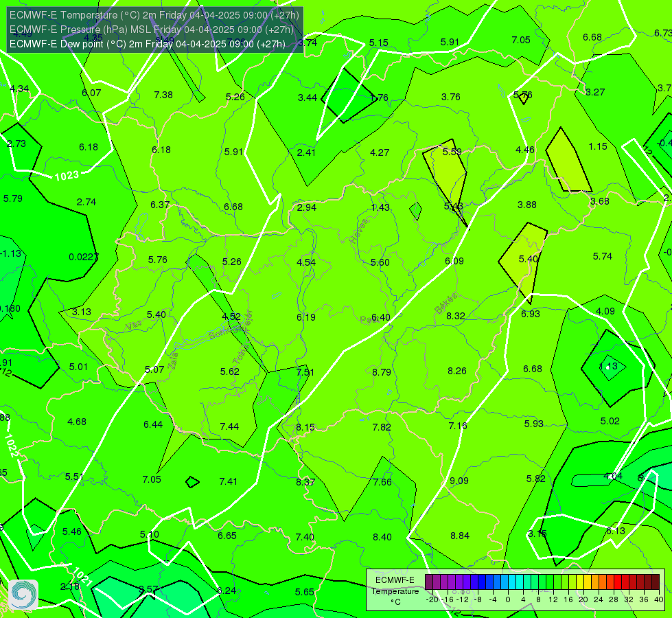Click the 9.09 grid value
Screen dimensions: 672x618
tap(459, 481)
